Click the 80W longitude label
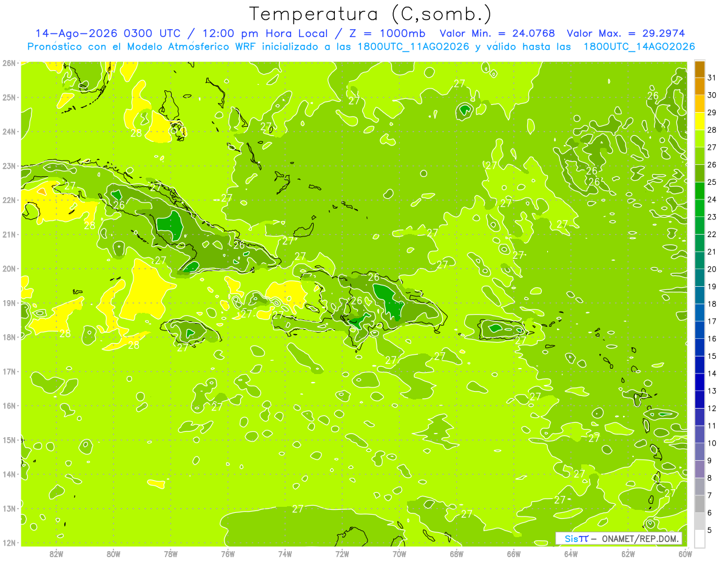 pos(113,553)
